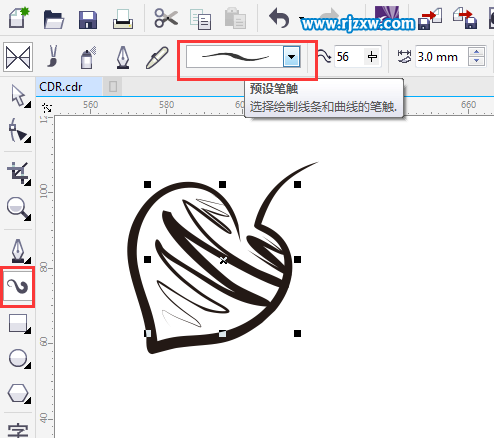Screen dimensions: 494x438
Task: Select the Artistic Media tool
Action: (x=18, y=286)
